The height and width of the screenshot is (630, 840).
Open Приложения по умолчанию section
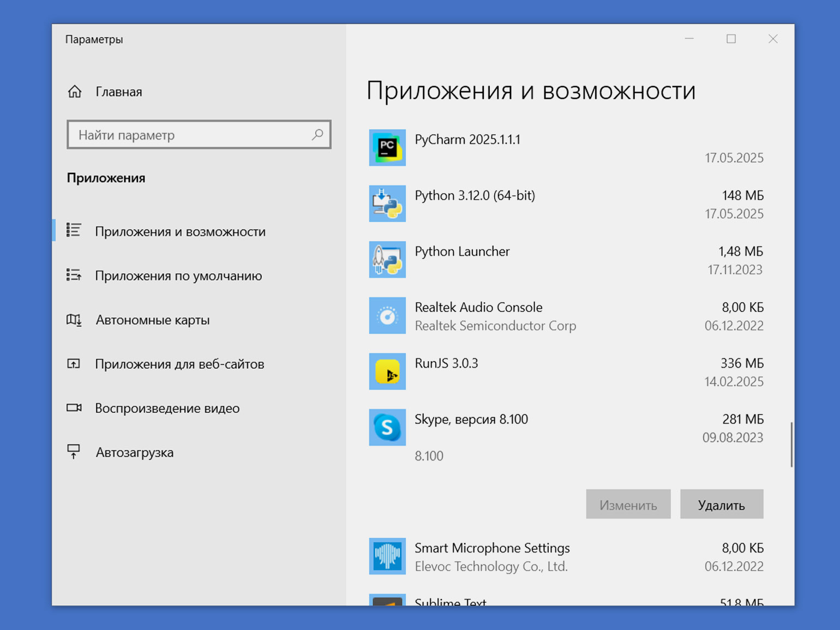[x=178, y=276]
